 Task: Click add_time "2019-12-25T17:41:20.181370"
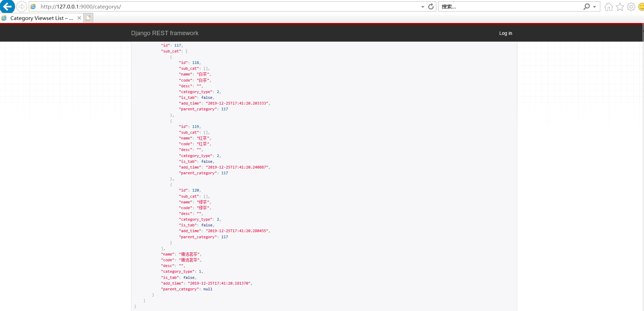[x=219, y=283]
